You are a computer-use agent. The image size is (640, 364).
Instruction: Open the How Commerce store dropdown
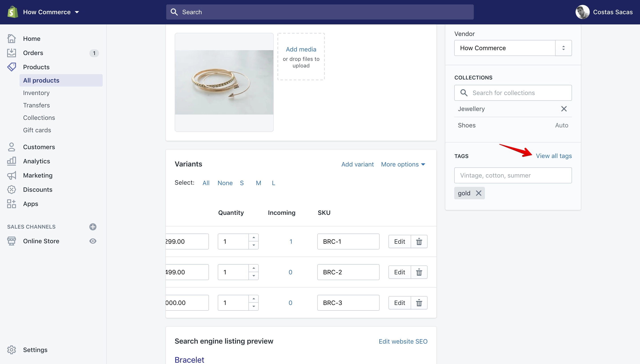(51, 12)
